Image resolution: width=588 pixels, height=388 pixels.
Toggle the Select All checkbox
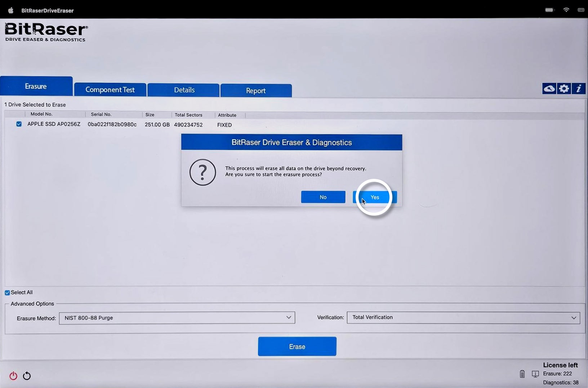[x=7, y=293]
